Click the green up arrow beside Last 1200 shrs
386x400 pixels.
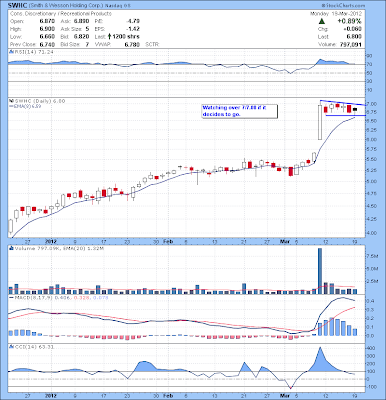109,36
